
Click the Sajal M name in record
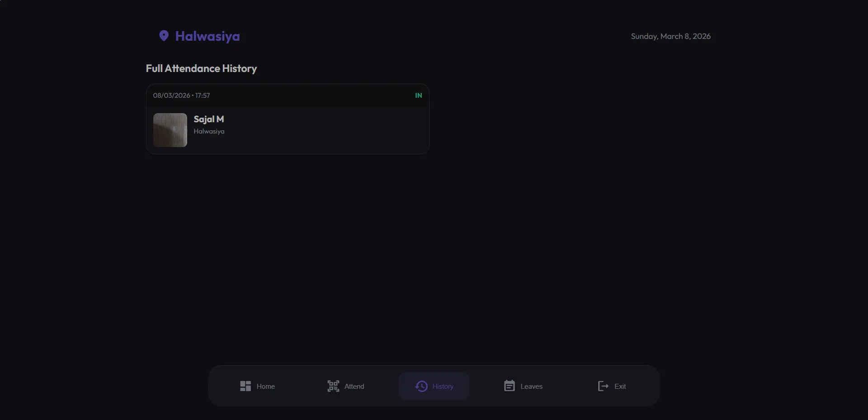click(x=209, y=119)
